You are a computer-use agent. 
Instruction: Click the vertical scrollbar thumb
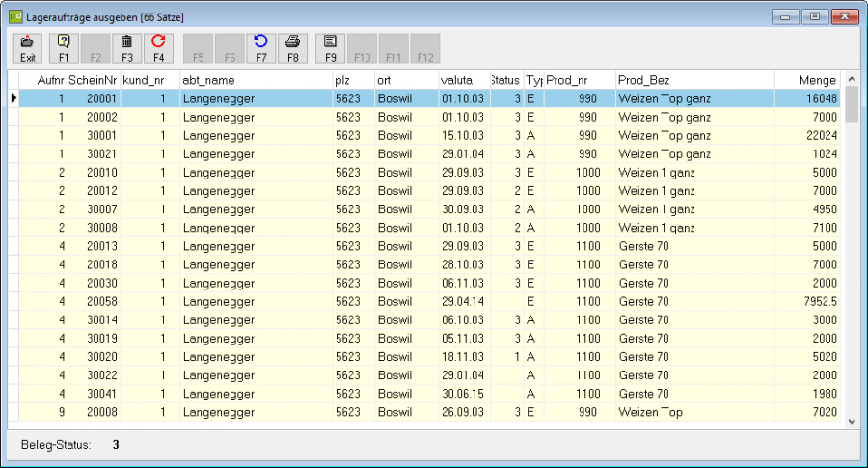(852, 104)
